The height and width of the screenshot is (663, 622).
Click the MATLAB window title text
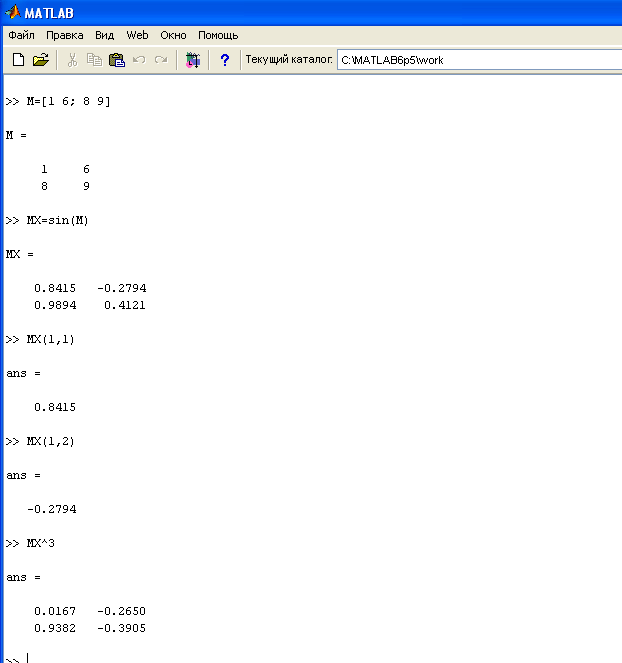point(49,13)
